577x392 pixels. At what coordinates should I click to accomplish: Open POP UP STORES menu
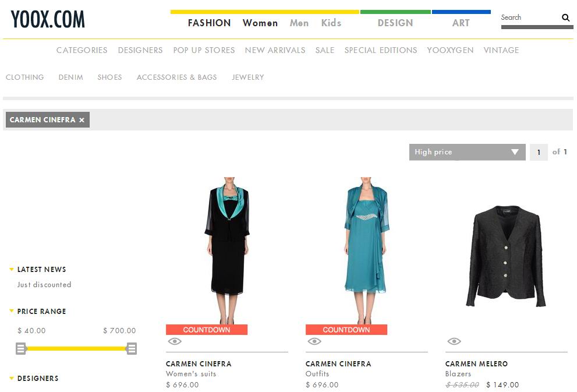(x=204, y=50)
